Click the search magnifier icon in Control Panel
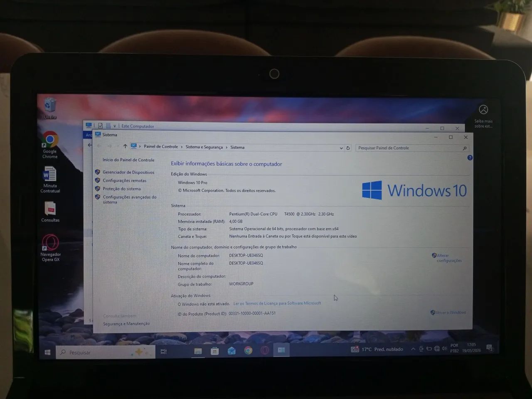The image size is (532, 399). pos(465,148)
